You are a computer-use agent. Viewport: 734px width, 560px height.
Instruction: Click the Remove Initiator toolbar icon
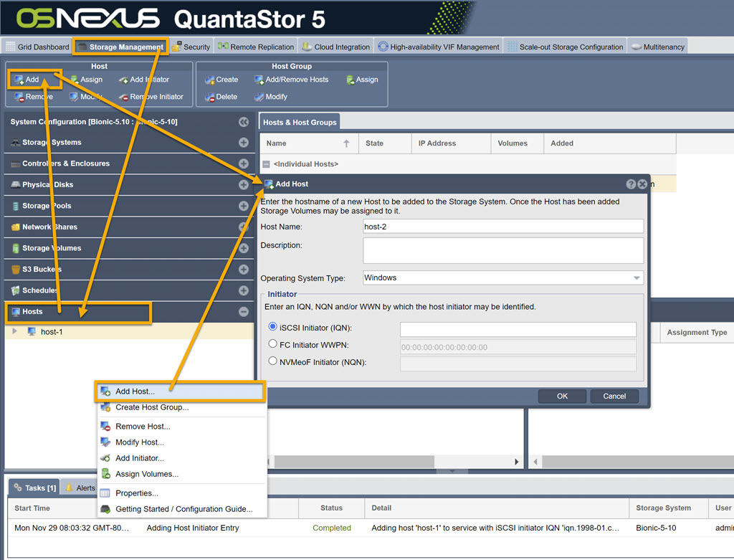coord(123,97)
